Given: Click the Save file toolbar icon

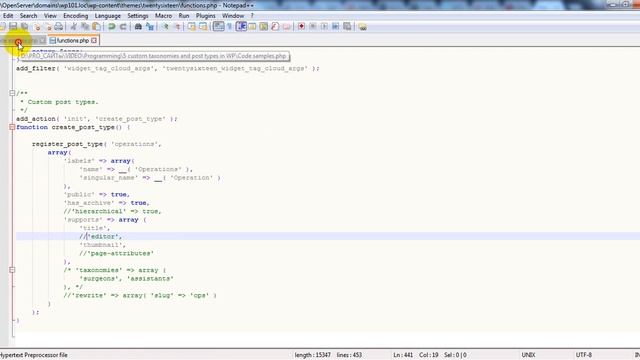Looking at the screenshot, I should [x=13, y=27].
